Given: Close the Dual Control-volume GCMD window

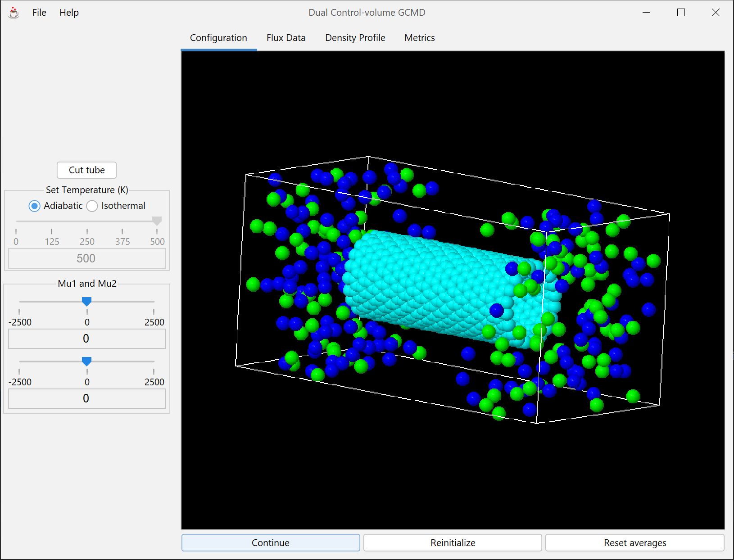Looking at the screenshot, I should pyautogui.click(x=716, y=13).
